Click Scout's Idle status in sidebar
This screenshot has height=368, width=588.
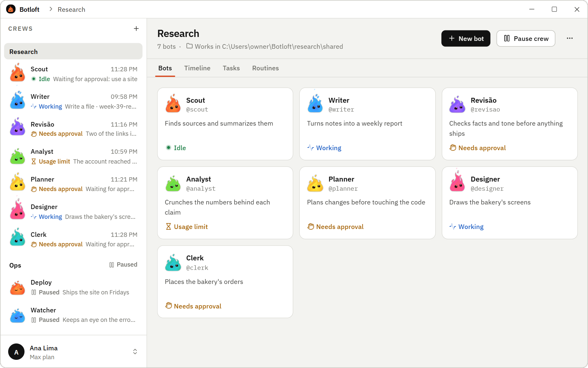(41, 79)
